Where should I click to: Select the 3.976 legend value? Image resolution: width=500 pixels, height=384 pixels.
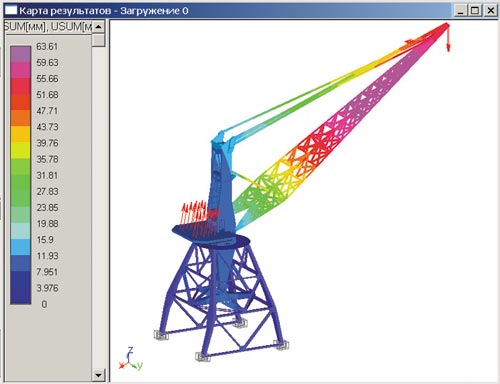(47, 288)
